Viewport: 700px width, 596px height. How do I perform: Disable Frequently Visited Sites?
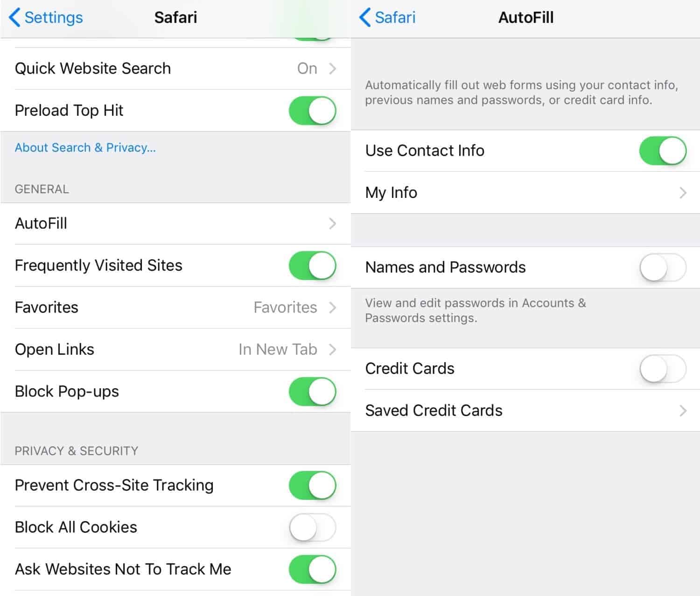[x=313, y=266]
